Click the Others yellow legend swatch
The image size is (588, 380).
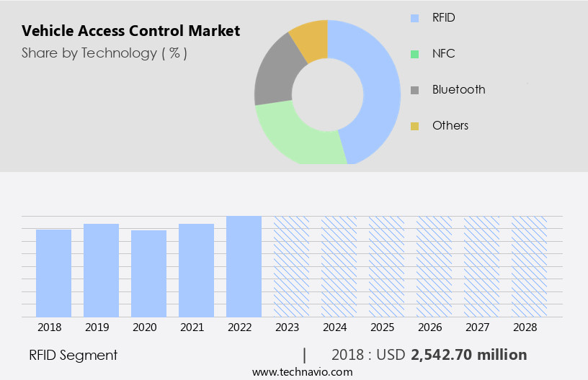pyautogui.click(x=414, y=126)
